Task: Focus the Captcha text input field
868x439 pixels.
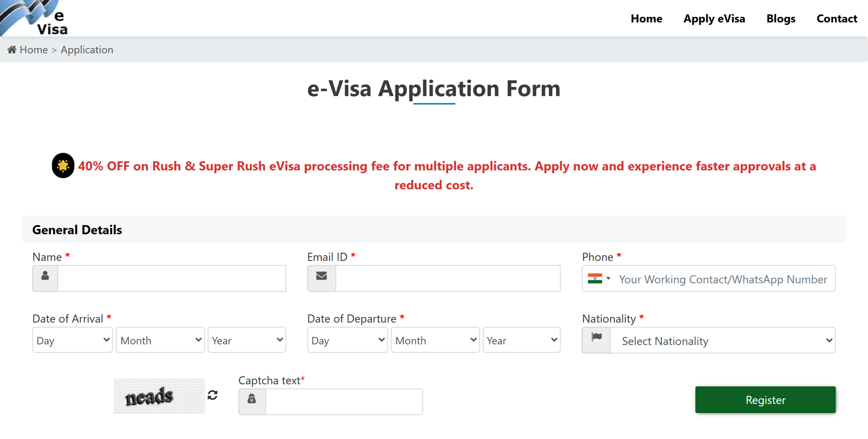Action: tap(344, 402)
